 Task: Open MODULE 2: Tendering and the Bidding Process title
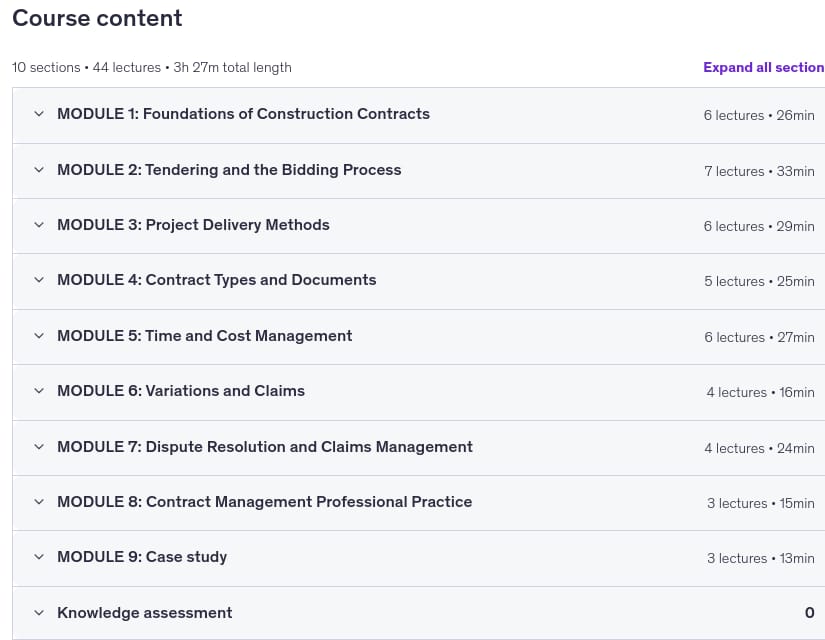229,169
